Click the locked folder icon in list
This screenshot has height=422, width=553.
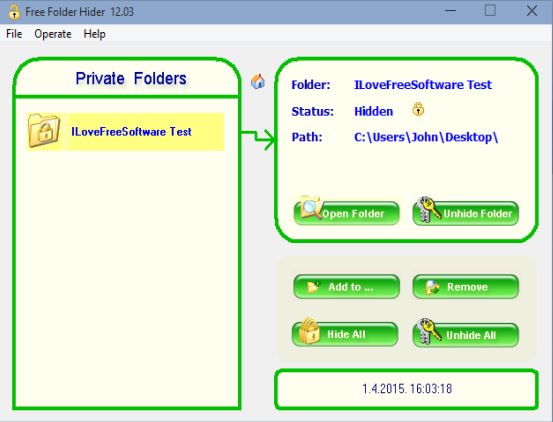point(44,131)
